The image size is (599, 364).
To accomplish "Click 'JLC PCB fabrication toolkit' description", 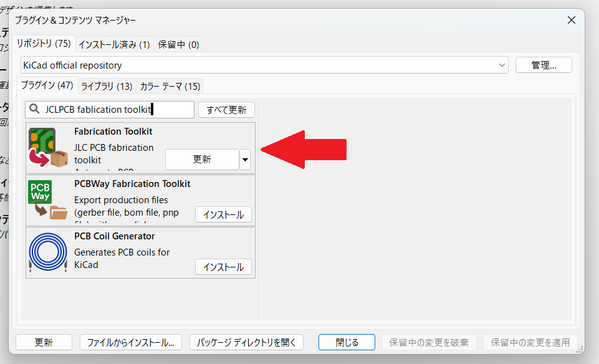I will tap(114, 153).
